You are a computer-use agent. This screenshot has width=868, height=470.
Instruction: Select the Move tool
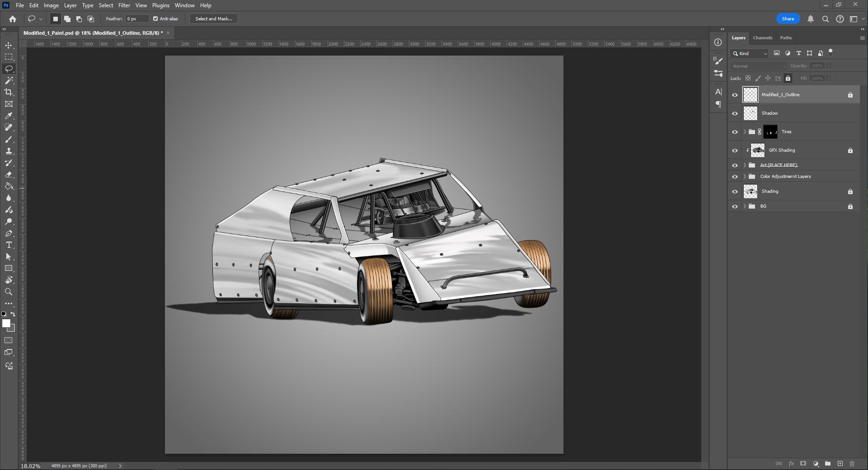pos(9,46)
